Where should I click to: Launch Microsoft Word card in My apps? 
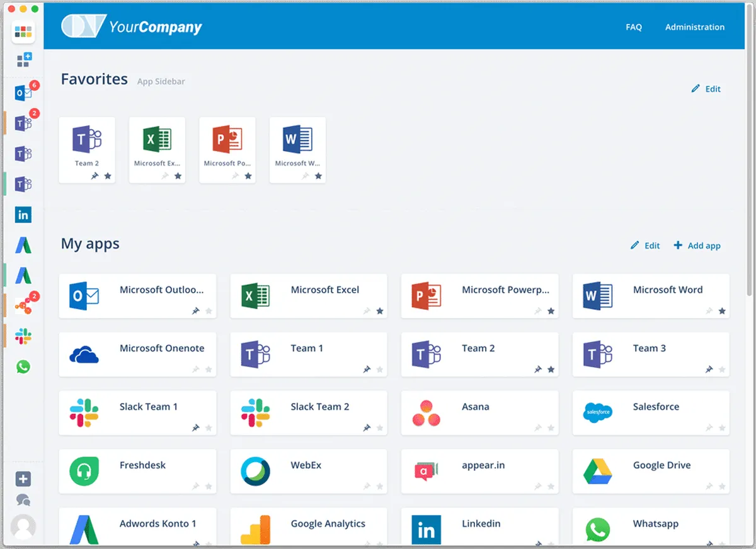tap(651, 296)
